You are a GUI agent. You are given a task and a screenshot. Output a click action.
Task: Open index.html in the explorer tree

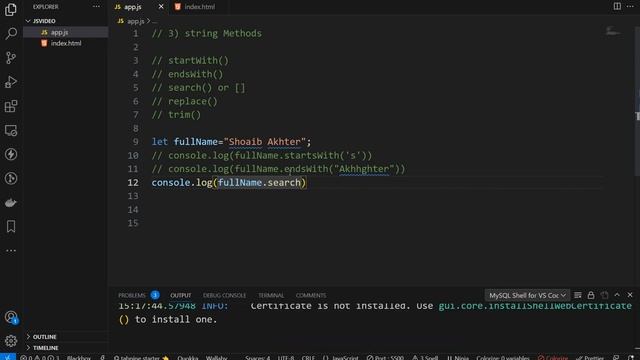point(66,43)
